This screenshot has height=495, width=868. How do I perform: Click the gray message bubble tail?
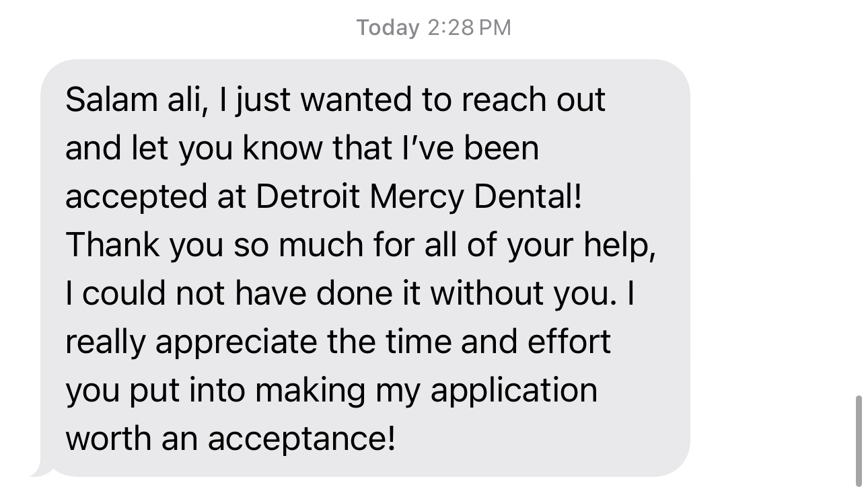42,471
